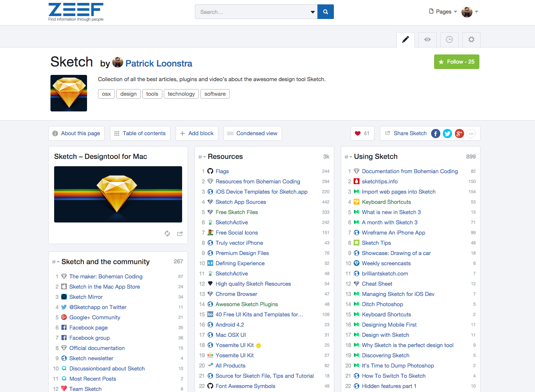The image size is (535, 392).
Task: Click the Sketch diamond page thumbnail
Action: click(x=69, y=93)
